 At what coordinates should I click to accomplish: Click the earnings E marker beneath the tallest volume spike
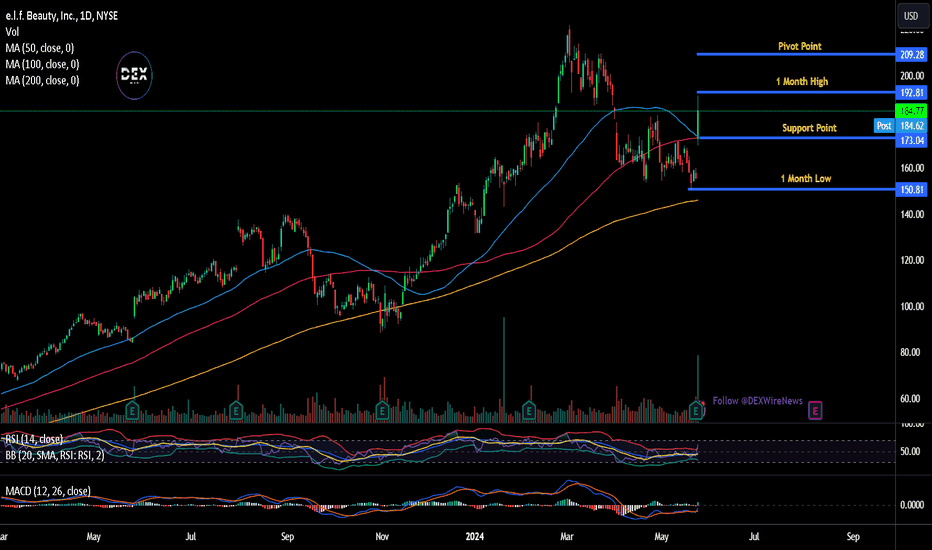(x=528, y=410)
